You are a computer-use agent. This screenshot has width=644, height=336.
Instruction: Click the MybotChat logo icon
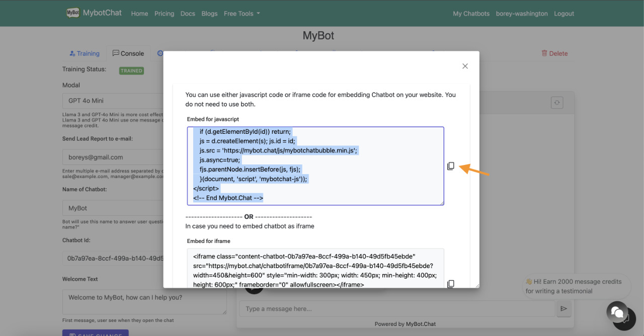click(x=73, y=13)
